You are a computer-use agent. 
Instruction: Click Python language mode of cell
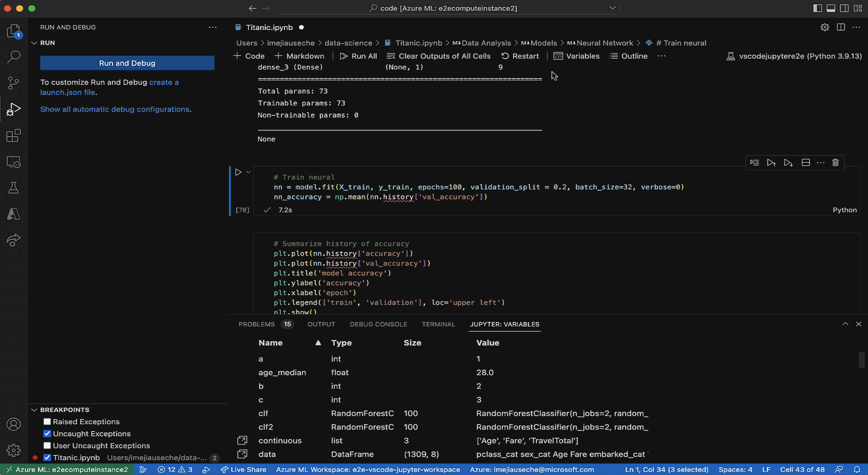[844, 210]
